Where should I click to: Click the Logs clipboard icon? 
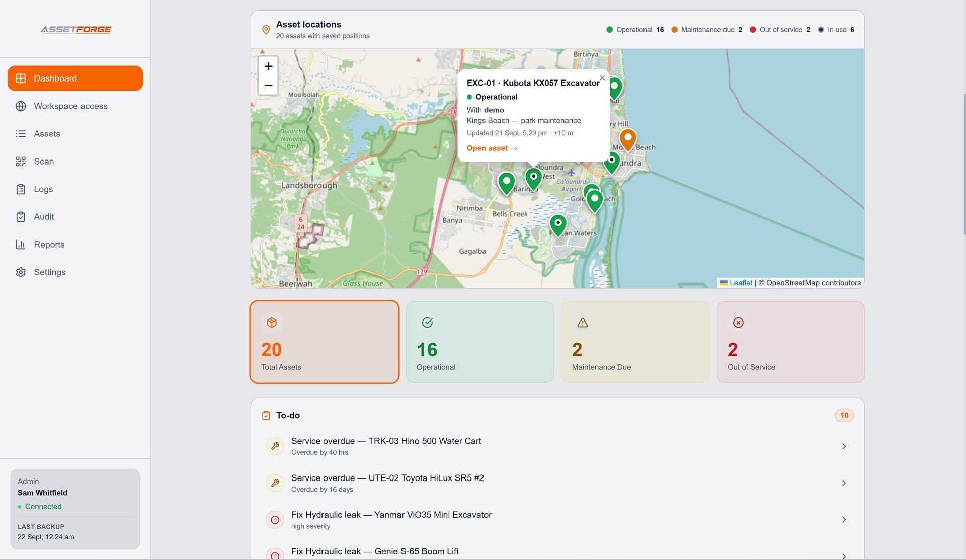[21, 189]
